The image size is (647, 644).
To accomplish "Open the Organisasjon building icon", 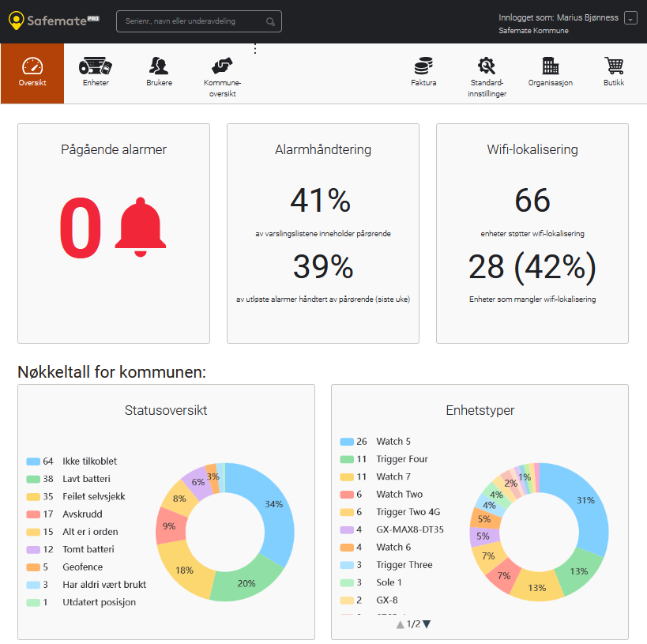I will coord(550,66).
